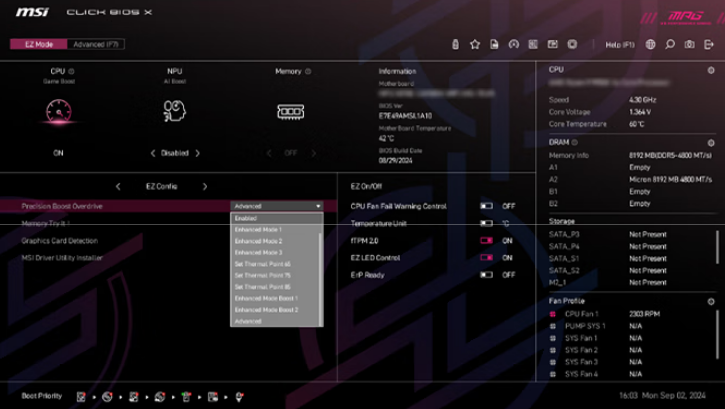This screenshot has height=409, width=725.
Task: Open Help (F1)
Action: [620, 45]
